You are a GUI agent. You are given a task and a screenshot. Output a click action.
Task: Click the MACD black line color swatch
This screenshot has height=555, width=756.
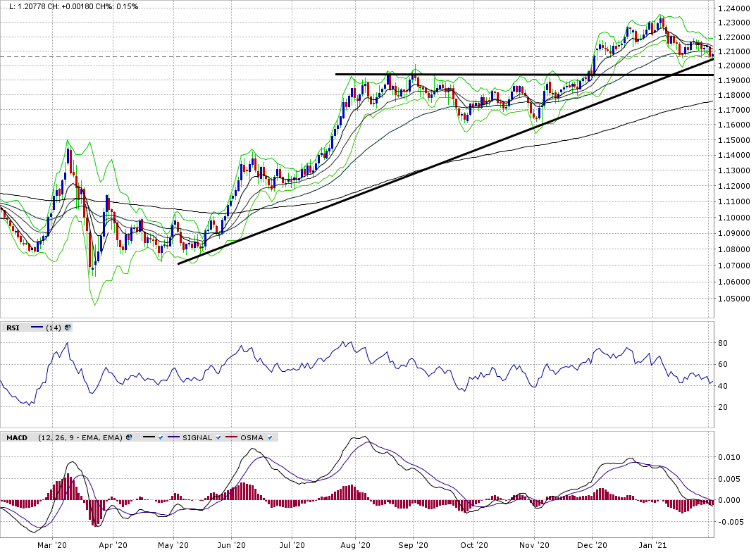coord(149,437)
